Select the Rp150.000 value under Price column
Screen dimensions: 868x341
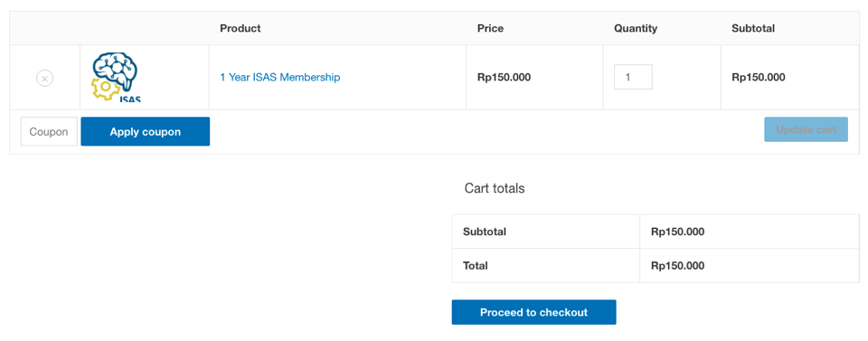(x=504, y=78)
